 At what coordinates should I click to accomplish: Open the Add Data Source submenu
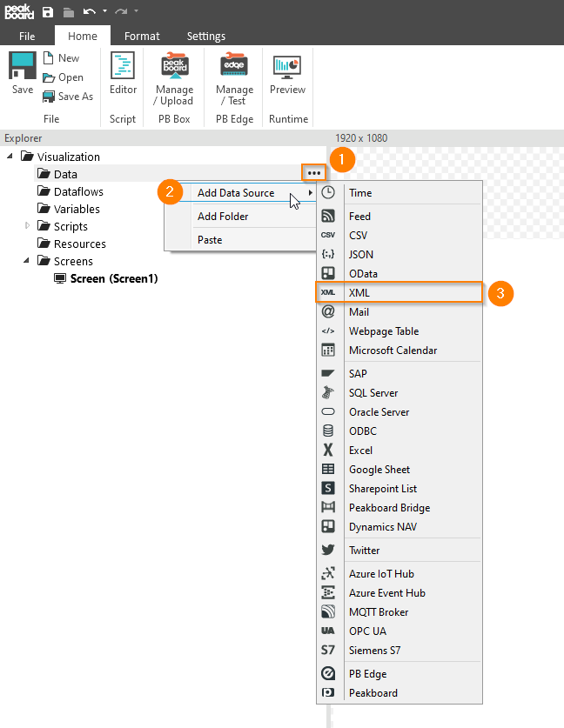click(x=240, y=193)
